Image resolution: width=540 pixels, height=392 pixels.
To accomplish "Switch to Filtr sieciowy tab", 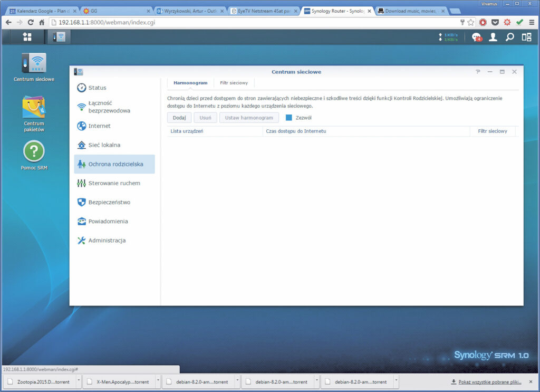I will 234,83.
